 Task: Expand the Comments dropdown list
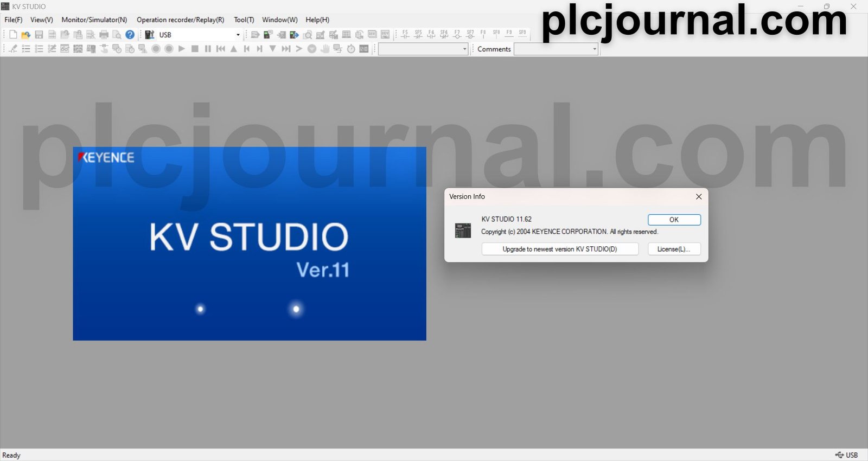pos(595,49)
